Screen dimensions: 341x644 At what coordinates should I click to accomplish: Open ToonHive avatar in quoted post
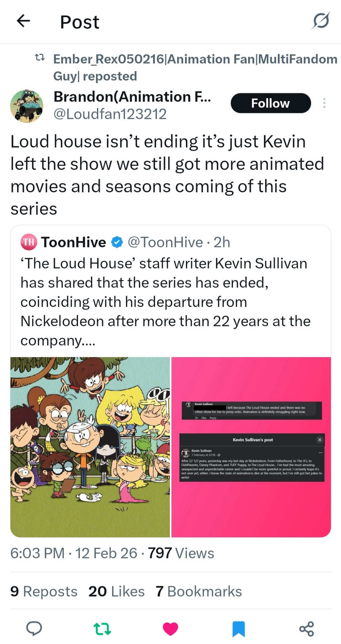(29, 242)
